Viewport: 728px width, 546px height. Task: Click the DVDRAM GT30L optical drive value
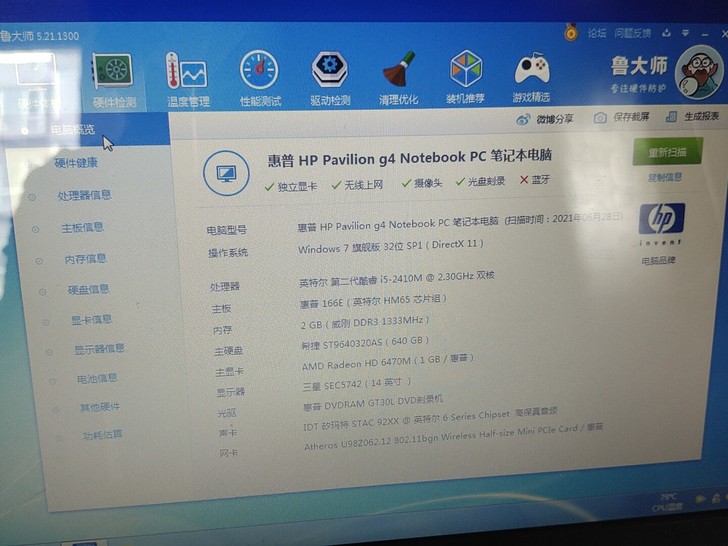click(373, 402)
